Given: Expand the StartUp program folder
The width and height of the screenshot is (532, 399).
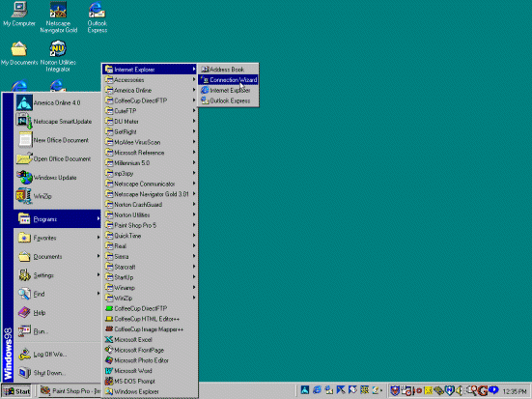Looking at the screenshot, I should tap(150, 277).
